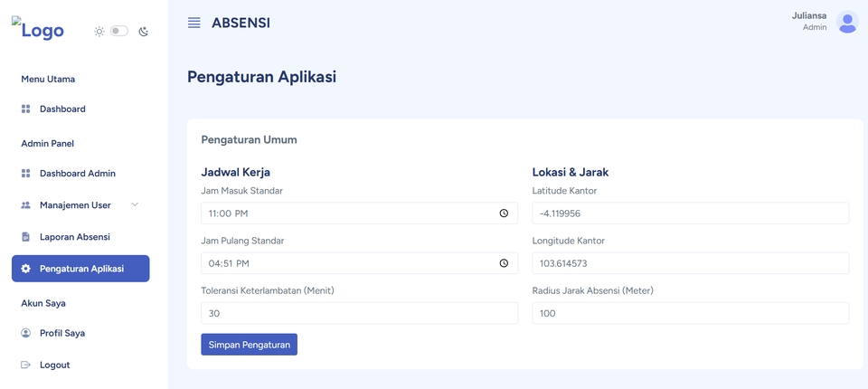Click the moon icon near theme switch

144,32
